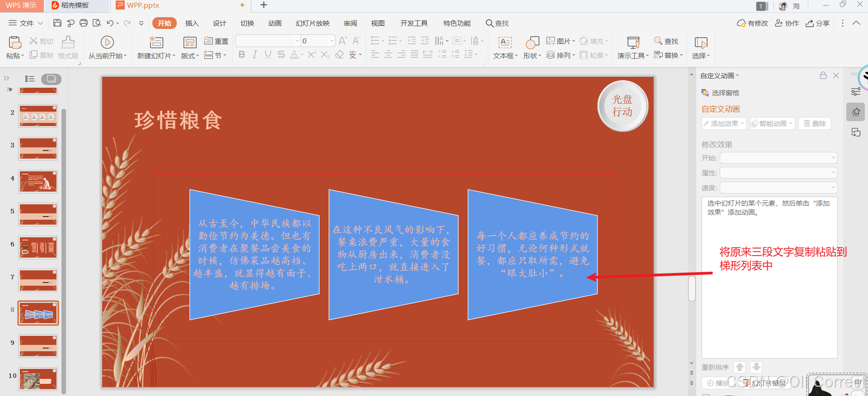Click the Select (选择) pane icon
The width and height of the screenshot is (868, 396).
tap(701, 42)
